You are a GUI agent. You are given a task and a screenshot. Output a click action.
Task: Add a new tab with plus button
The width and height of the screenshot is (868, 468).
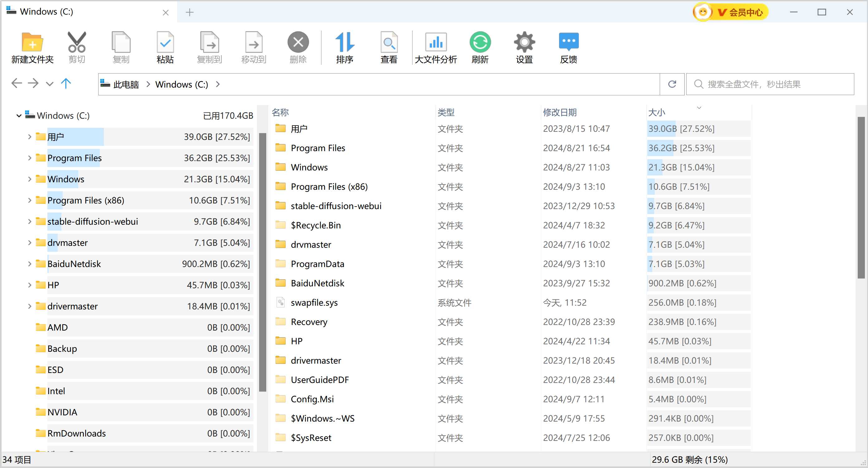click(190, 12)
